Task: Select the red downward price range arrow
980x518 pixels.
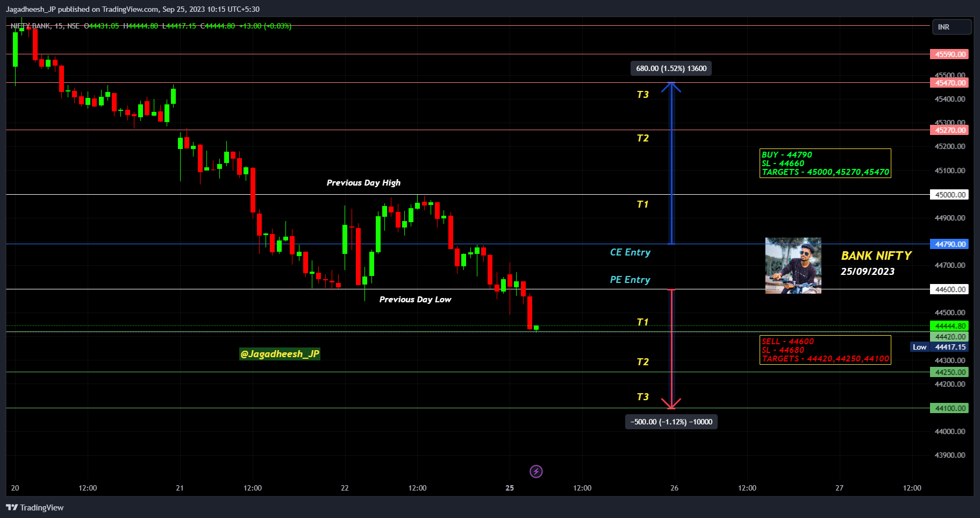Action: pyautogui.click(x=671, y=349)
